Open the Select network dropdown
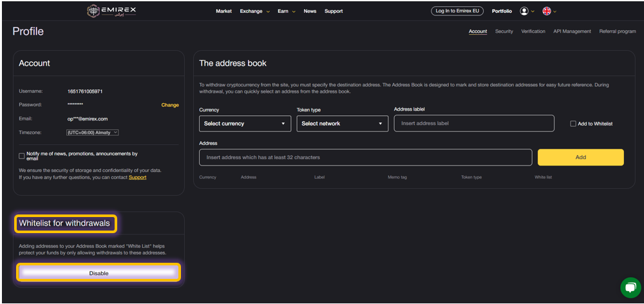644x304 pixels. 343,124
